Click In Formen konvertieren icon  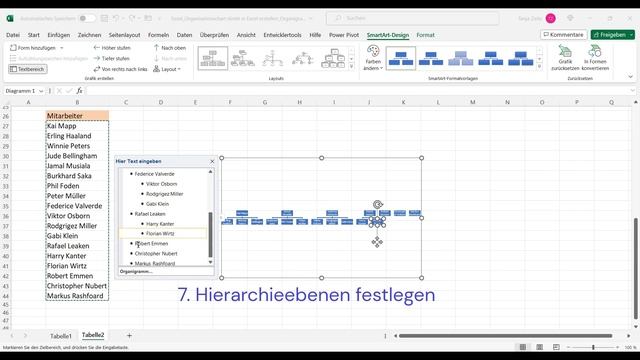(x=595, y=58)
